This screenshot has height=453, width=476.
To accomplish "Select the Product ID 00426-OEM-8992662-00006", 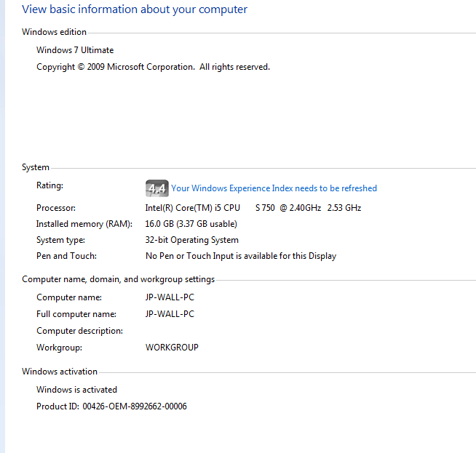I will [111, 406].
